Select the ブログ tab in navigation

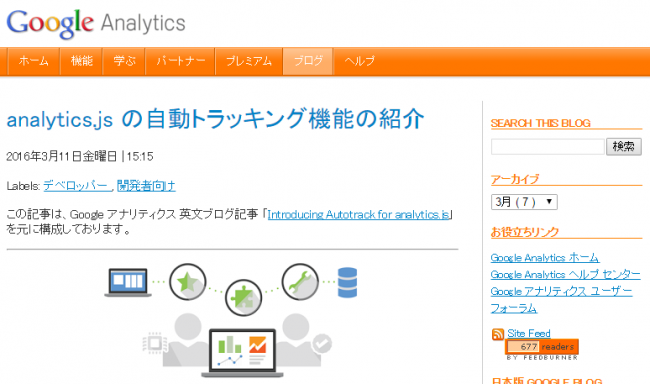pyautogui.click(x=308, y=61)
